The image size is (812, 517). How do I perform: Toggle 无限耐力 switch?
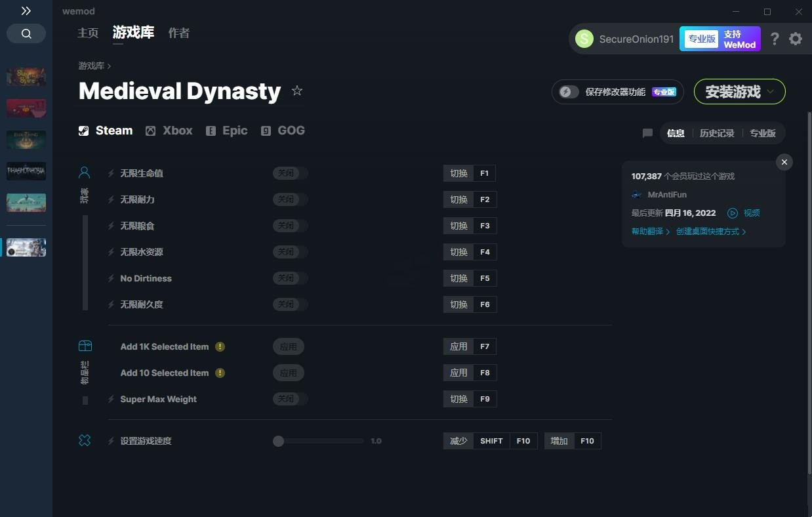(290, 199)
